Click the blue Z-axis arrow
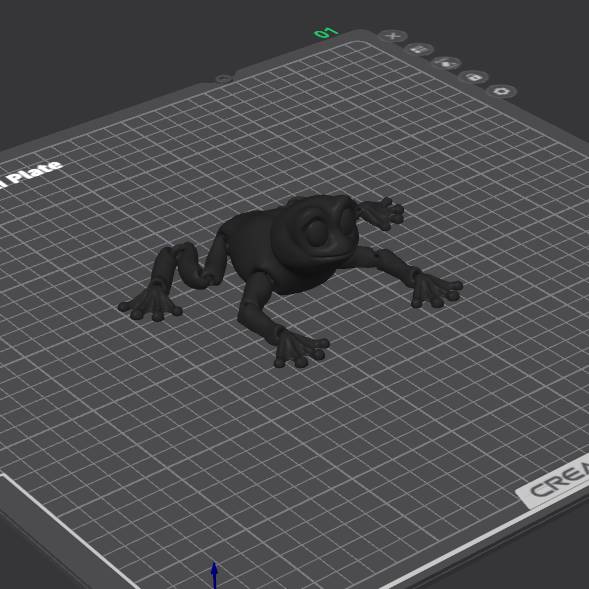This screenshot has height=589, width=589. (x=214, y=575)
